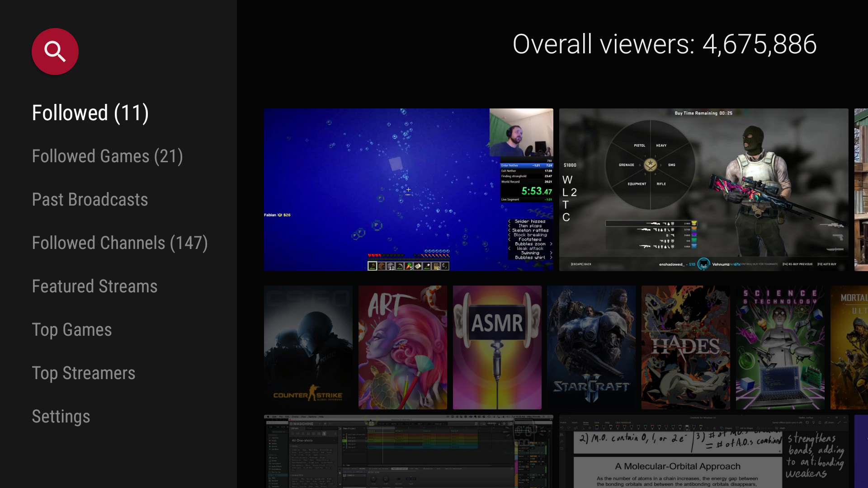Viewport: 868px width, 488px height.
Task: Open the Counter-Strike buy menu stream
Action: click(x=703, y=189)
